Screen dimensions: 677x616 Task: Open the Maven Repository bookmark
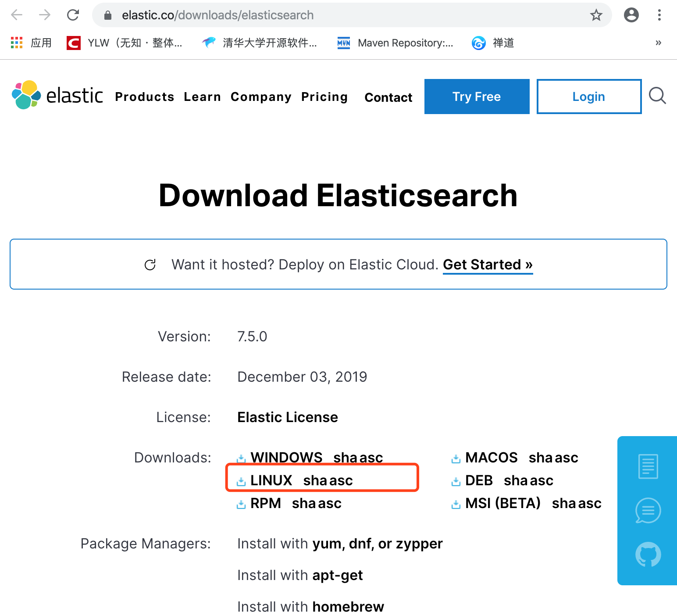[x=395, y=43]
